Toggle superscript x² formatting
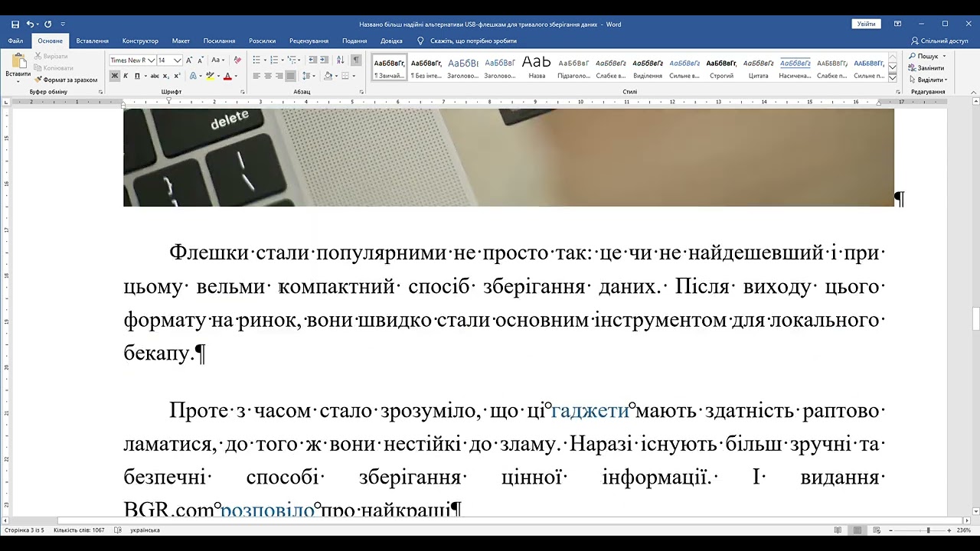The image size is (980, 551). tap(177, 76)
